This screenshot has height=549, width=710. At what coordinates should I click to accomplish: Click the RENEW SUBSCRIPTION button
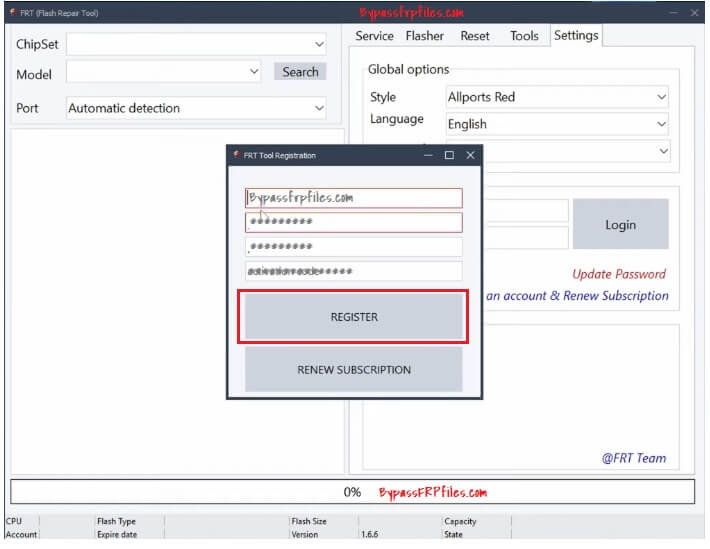coord(354,370)
